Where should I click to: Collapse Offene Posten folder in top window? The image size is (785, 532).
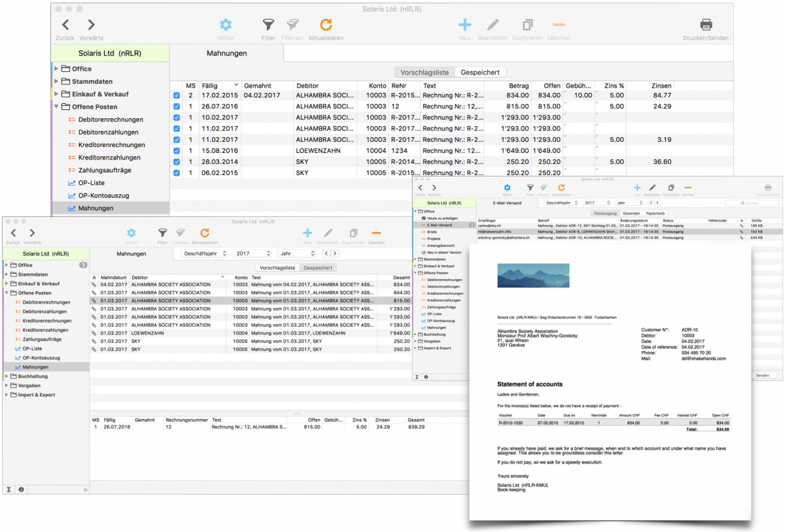pyautogui.click(x=57, y=107)
